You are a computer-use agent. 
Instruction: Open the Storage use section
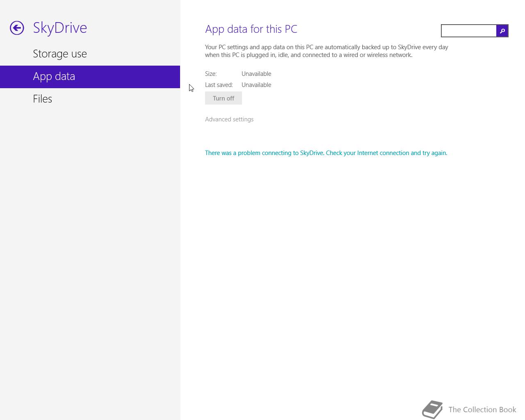90,54
